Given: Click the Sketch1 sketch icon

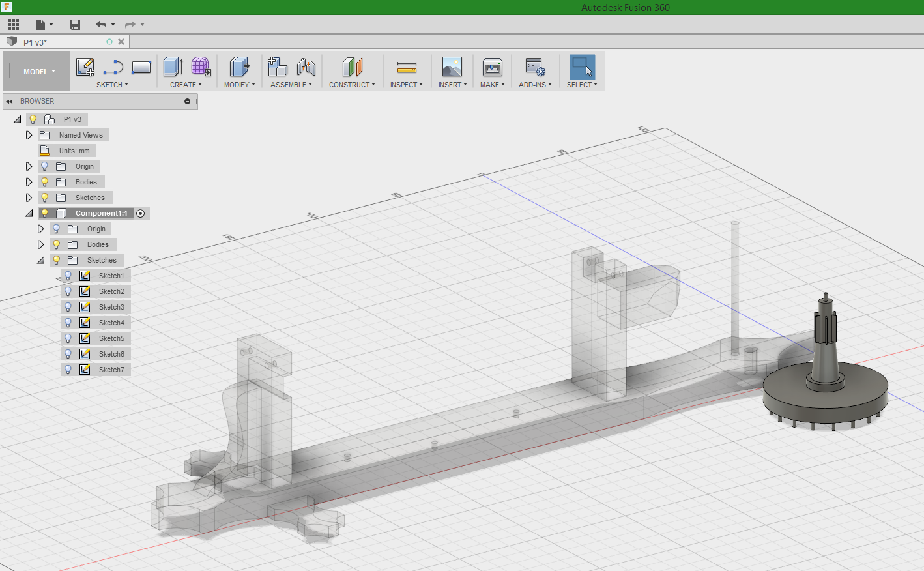Looking at the screenshot, I should [x=85, y=276].
